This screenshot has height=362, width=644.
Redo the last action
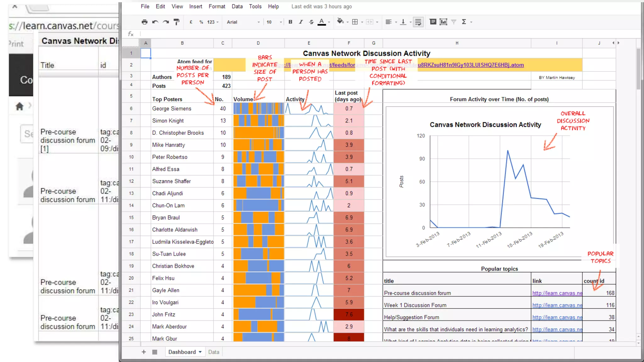coord(166,22)
